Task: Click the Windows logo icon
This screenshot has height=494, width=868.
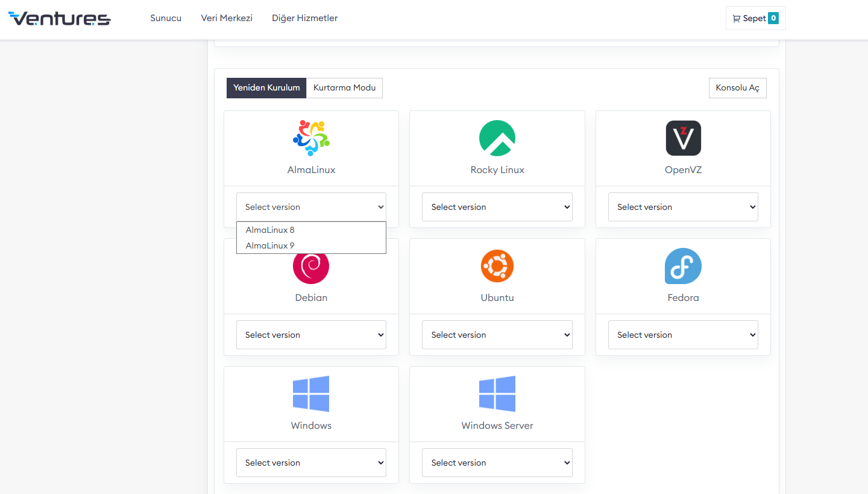Action: 311,394
